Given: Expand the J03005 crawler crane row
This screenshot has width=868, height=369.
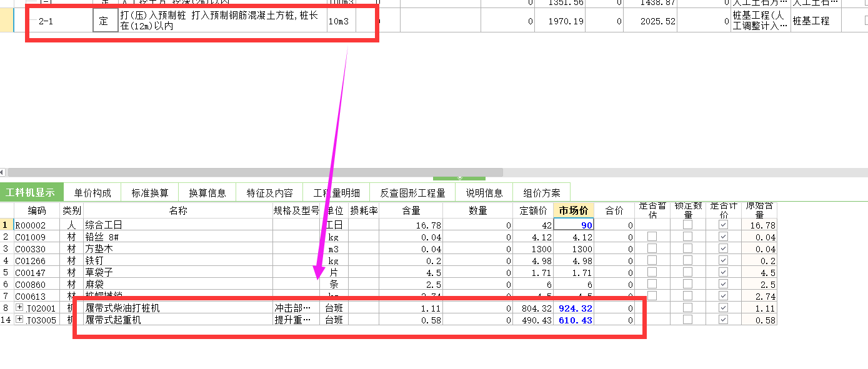Looking at the screenshot, I should point(19,320).
